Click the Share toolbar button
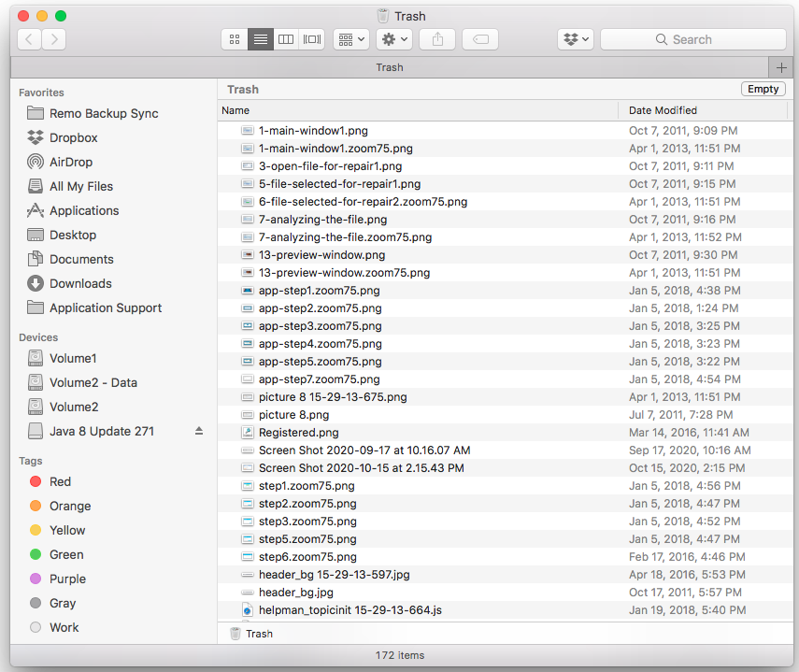Screen dimensions: 799x672 437,39
